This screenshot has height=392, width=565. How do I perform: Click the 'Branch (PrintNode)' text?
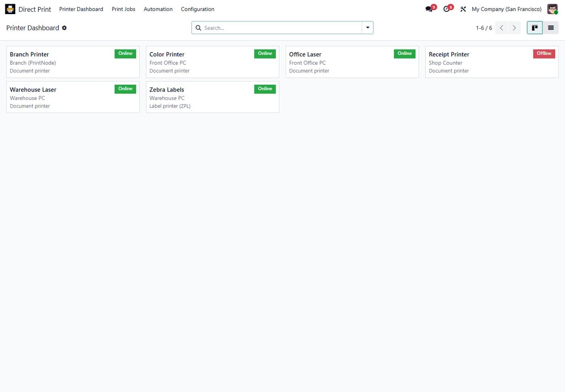coord(33,63)
